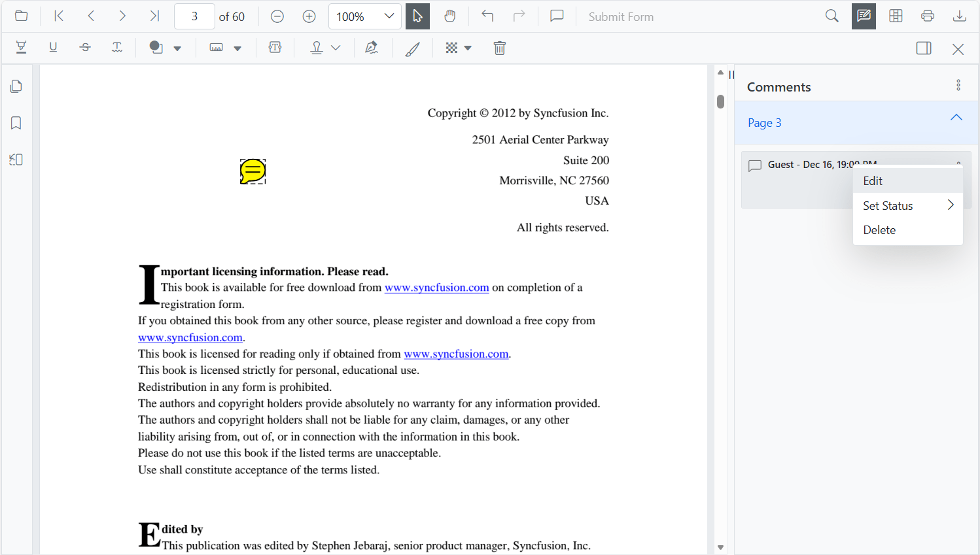Select the ink freehand drawing tool
Viewport: 980px width, 555px height.
pyautogui.click(x=411, y=47)
